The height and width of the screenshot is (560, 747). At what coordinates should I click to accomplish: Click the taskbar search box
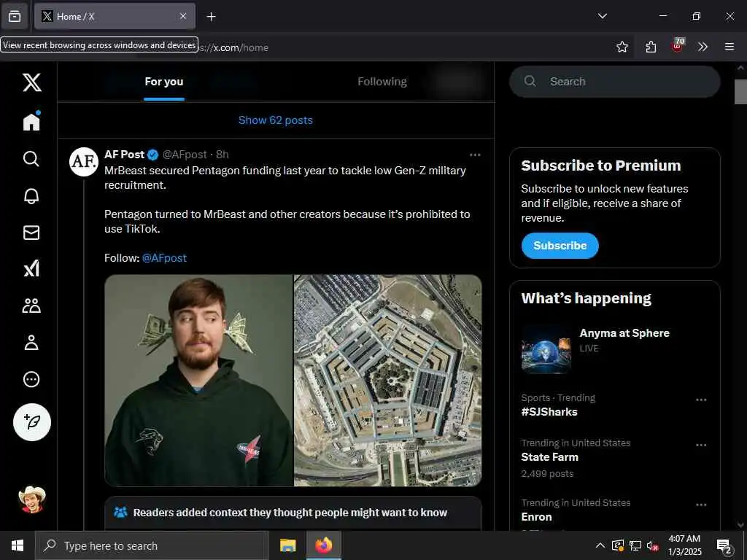click(x=152, y=545)
